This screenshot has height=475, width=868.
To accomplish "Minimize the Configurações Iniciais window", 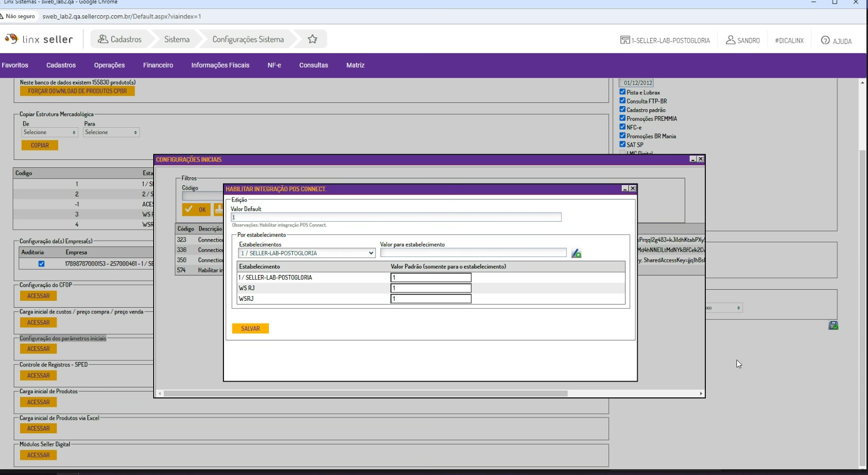I will tap(693, 159).
